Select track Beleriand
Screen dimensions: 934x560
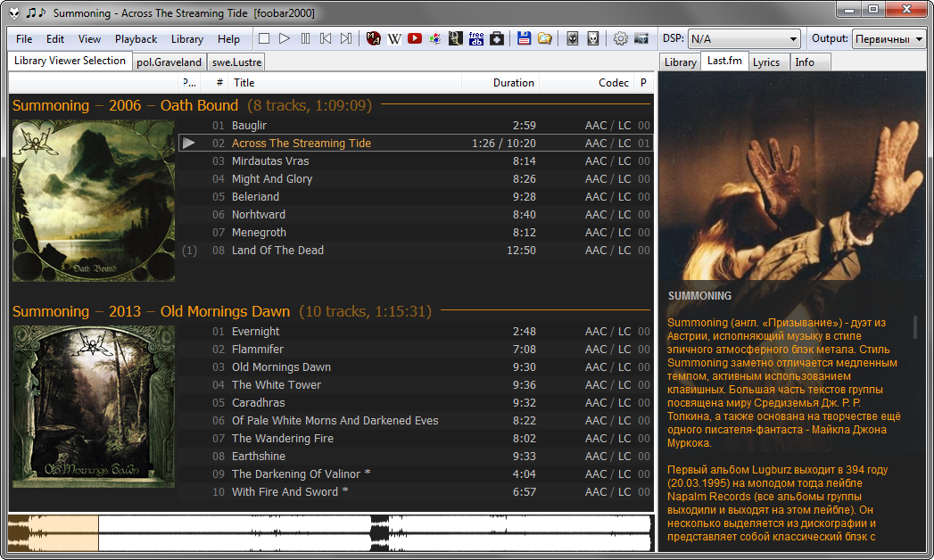[x=416, y=197]
